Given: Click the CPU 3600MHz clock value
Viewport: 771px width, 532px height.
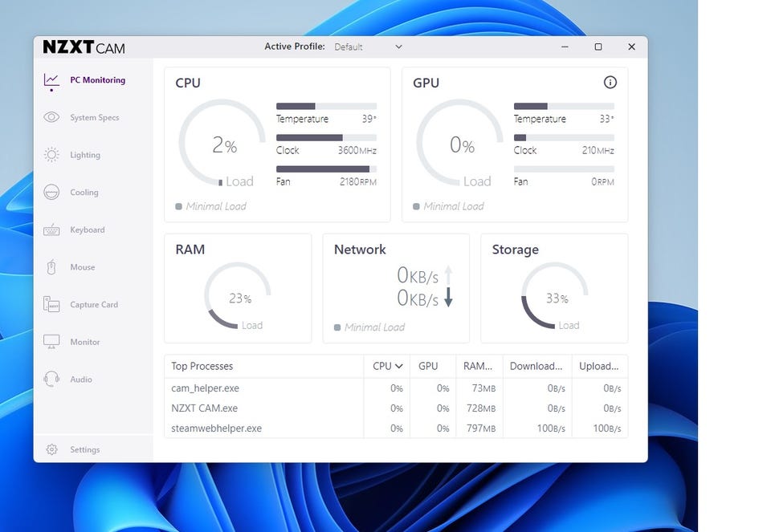Looking at the screenshot, I should (x=357, y=150).
